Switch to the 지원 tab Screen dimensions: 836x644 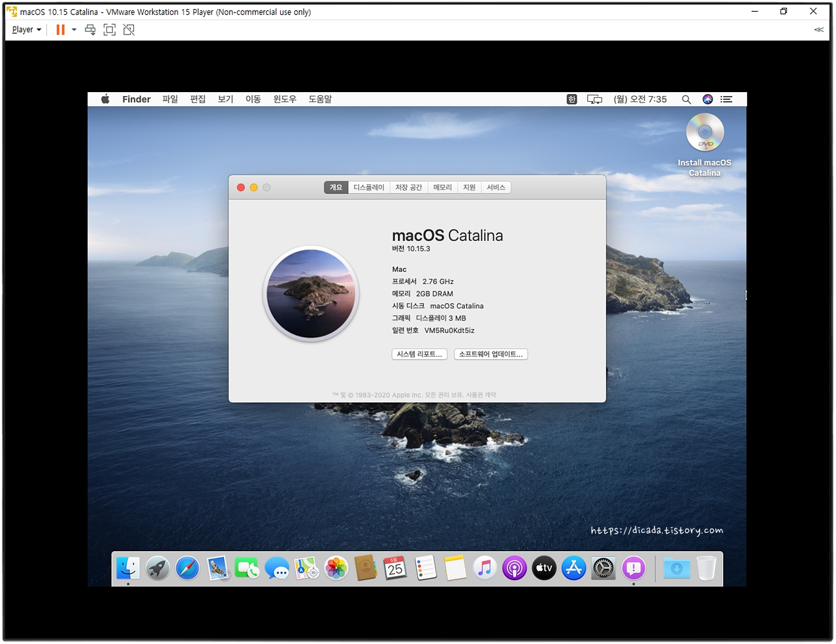(470, 187)
